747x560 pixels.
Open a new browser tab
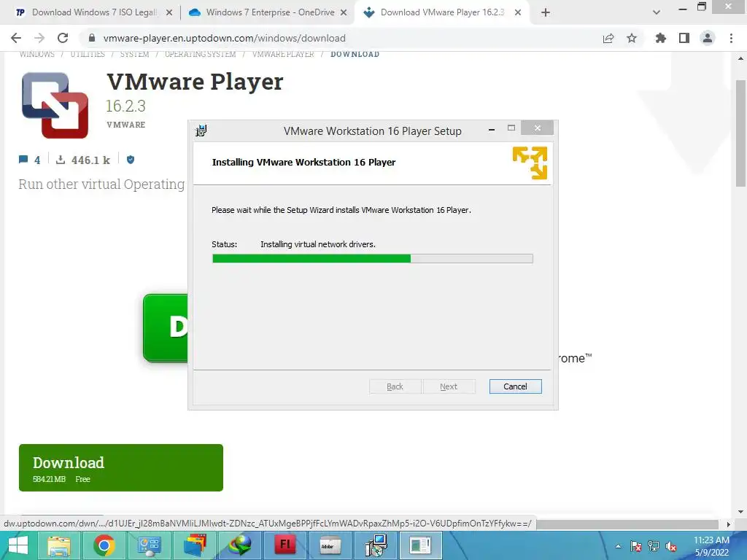tap(546, 13)
